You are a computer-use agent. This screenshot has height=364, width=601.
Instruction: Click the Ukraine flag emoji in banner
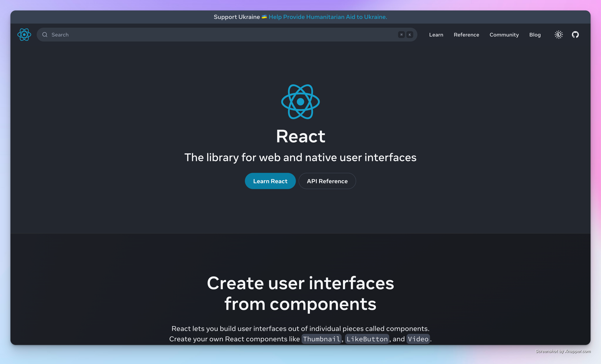(264, 17)
